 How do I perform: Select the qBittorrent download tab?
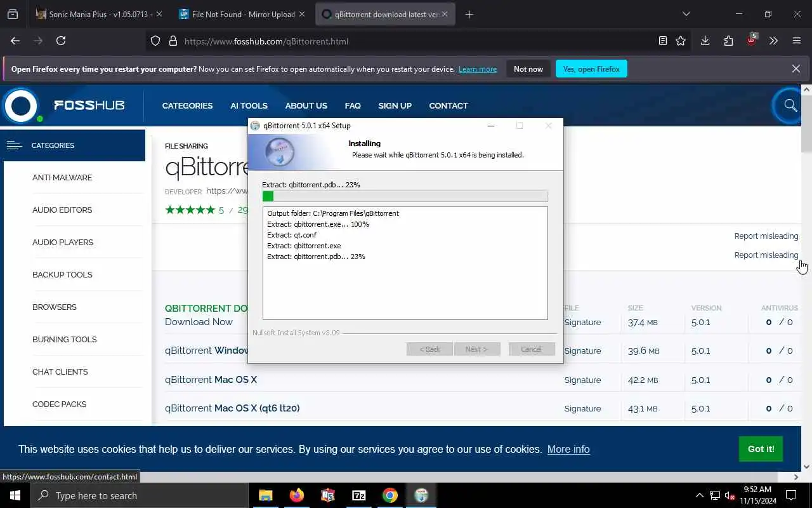(x=385, y=14)
